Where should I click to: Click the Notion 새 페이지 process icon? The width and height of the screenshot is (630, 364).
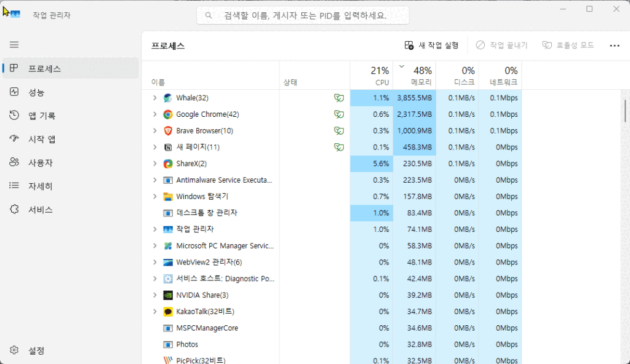pos(168,148)
